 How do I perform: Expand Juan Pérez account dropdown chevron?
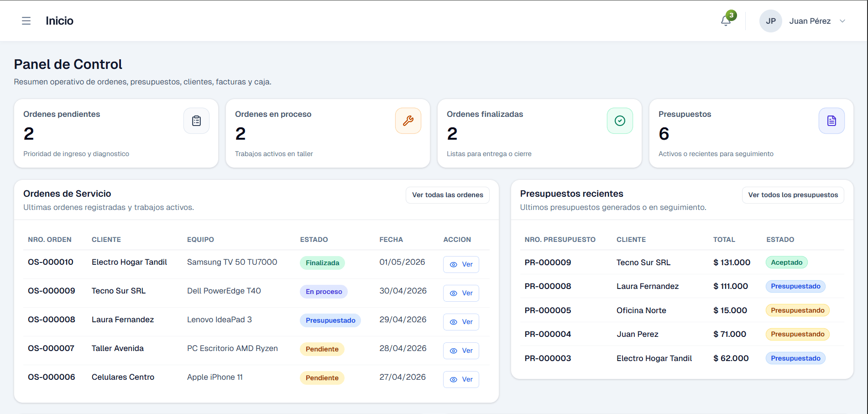point(842,21)
